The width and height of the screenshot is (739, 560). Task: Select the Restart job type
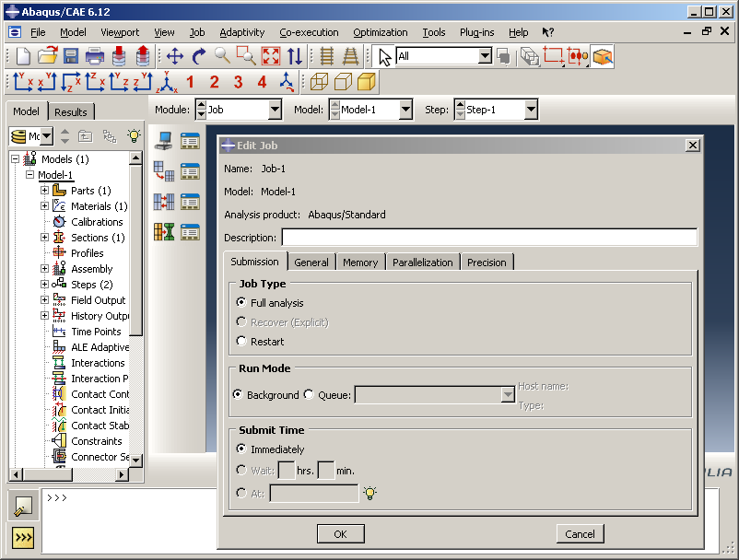[x=241, y=341]
